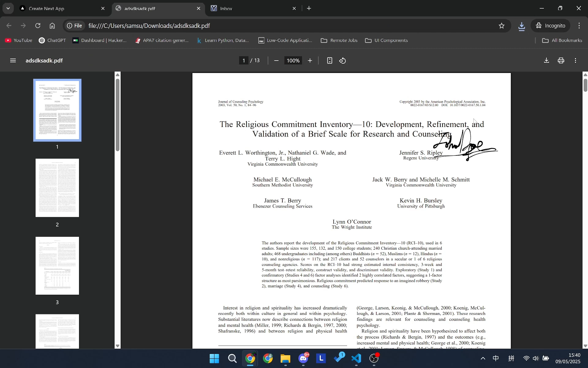Open Chrome downloads icon
The image size is (588, 368).
[x=522, y=26]
